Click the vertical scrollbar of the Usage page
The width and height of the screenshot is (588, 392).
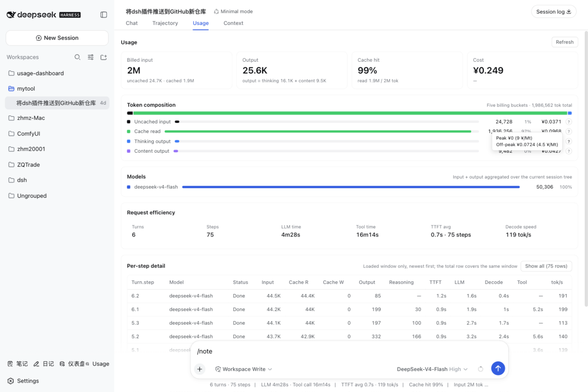coord(586,168)
